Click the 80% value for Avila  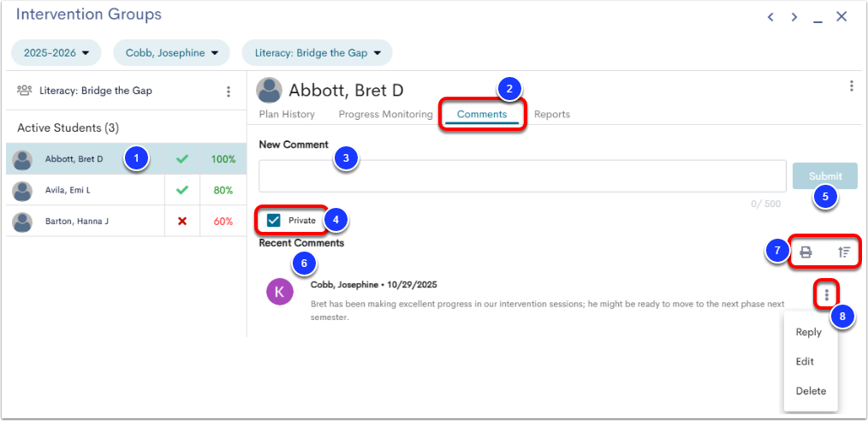pos(223,190)
